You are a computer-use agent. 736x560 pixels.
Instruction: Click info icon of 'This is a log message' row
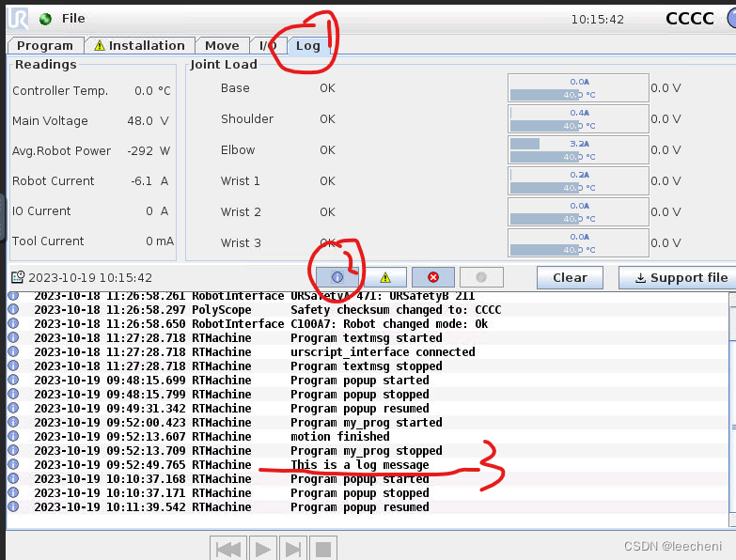tap(13, 464)
